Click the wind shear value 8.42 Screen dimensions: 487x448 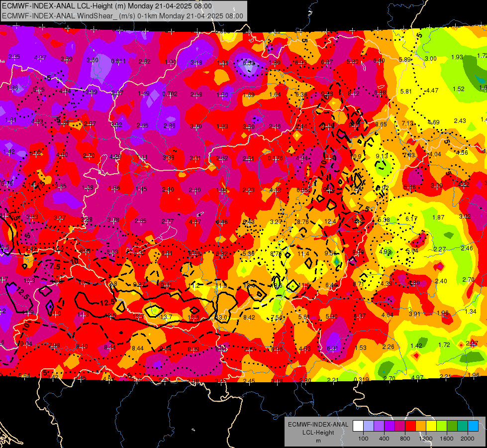point(249,318)
